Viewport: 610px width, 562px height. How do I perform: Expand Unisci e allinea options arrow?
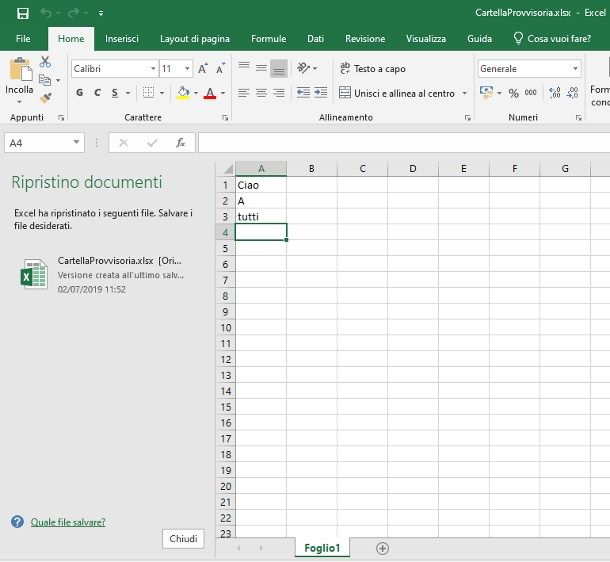pos(465,93)
